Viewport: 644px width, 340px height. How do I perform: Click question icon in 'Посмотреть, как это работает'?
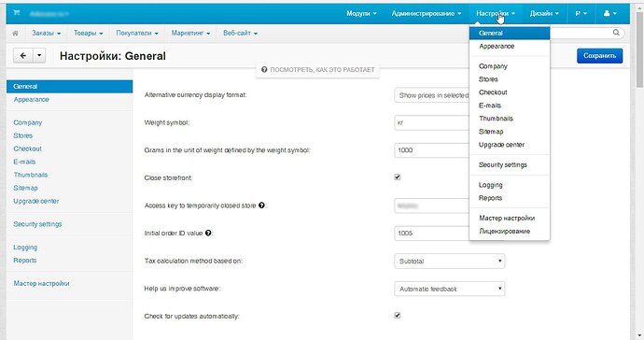click(264, 69)
